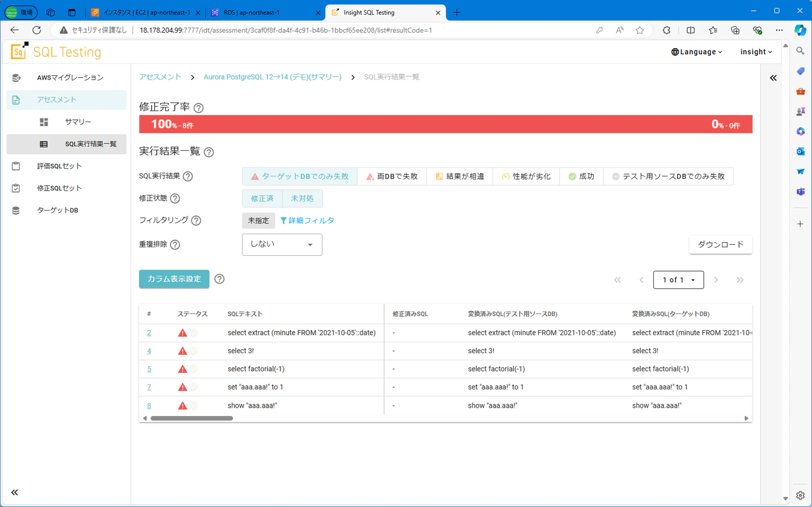Go to last page of results
This screenshot has width=812, height=507.
(x=740, y=280)
